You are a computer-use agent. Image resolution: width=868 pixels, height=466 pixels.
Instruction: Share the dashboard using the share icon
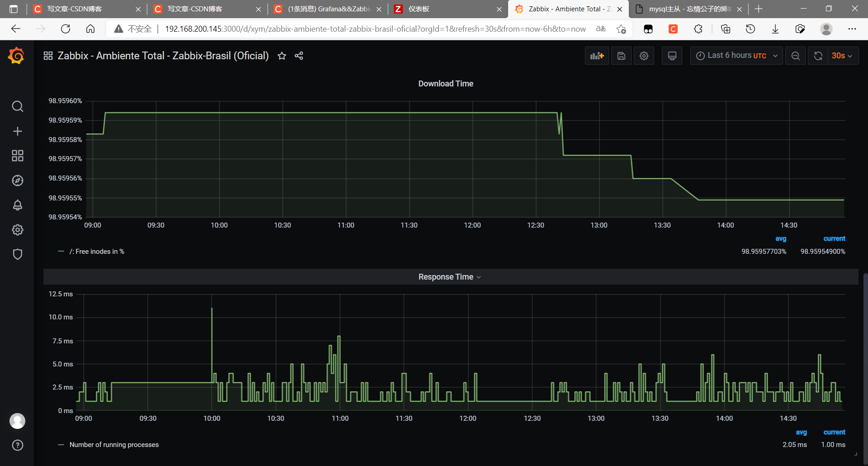tap(298, 56)
